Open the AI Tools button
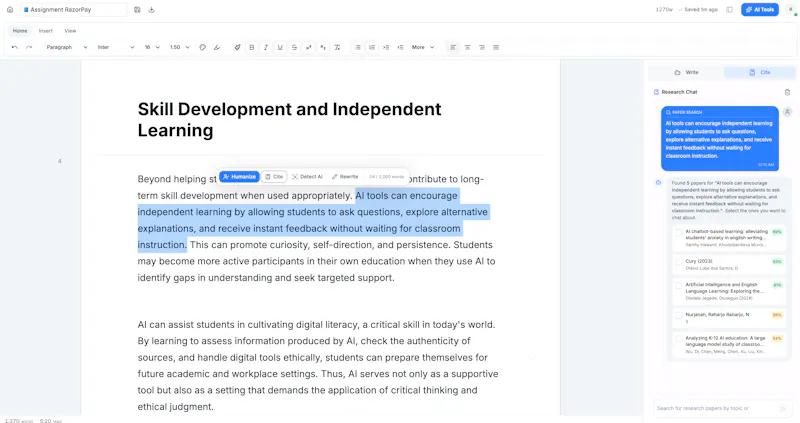This screenshot has height=423, width=800. click(x=760, y=10)
